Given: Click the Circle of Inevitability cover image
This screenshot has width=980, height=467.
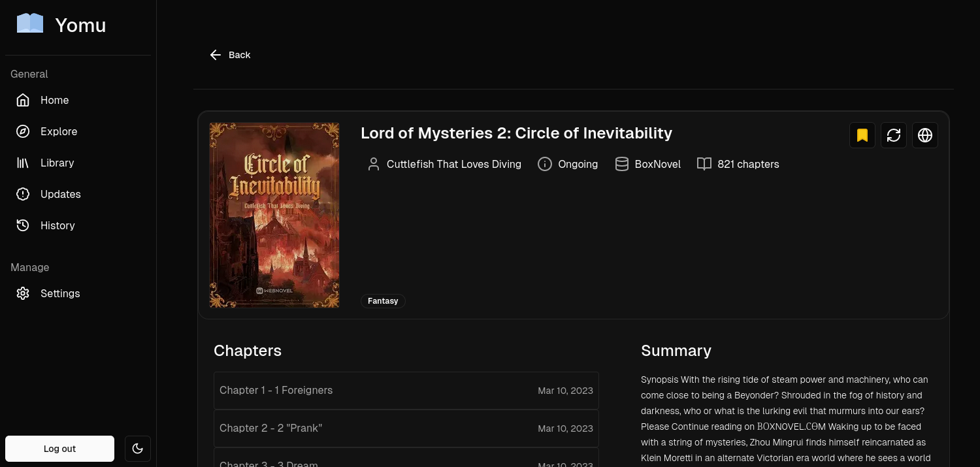Looking at the screenshot, I should click(274, 215).
